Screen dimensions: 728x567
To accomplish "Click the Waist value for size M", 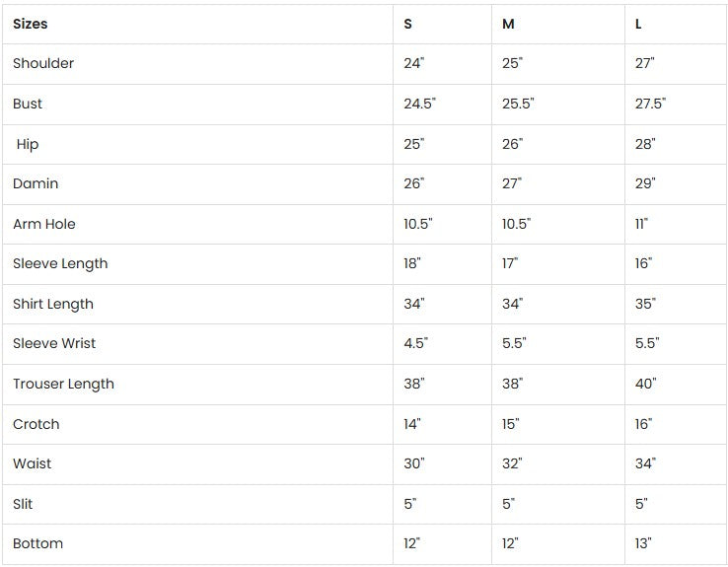I will [x=512, y=463].
